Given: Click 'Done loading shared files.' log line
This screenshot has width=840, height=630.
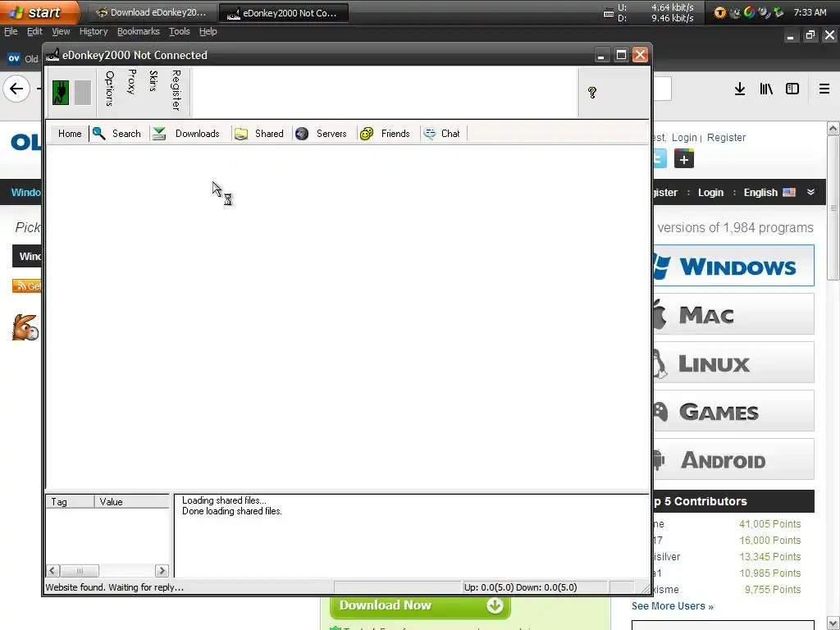Looking at the screenshot, I should (232, 511).
